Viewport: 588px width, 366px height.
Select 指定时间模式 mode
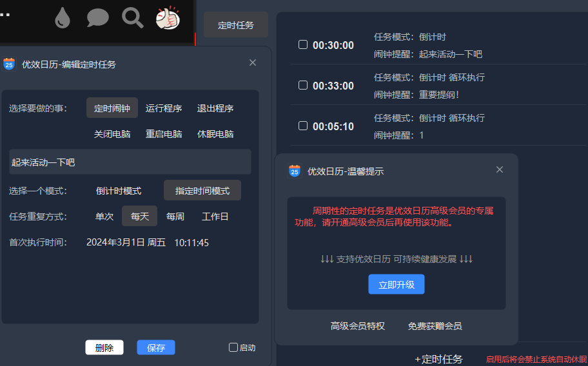[202, 191]
